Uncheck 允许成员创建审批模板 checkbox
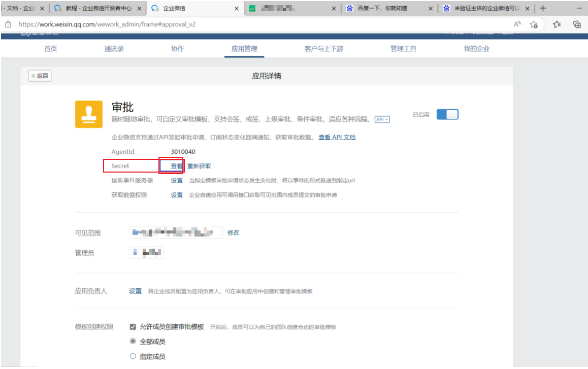 click(133, 327)
